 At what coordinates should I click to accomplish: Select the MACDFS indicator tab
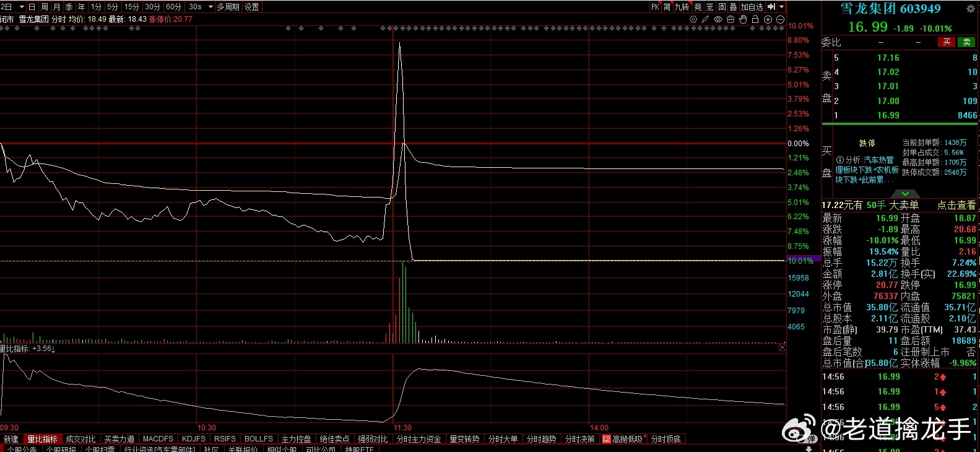[158, 439]
